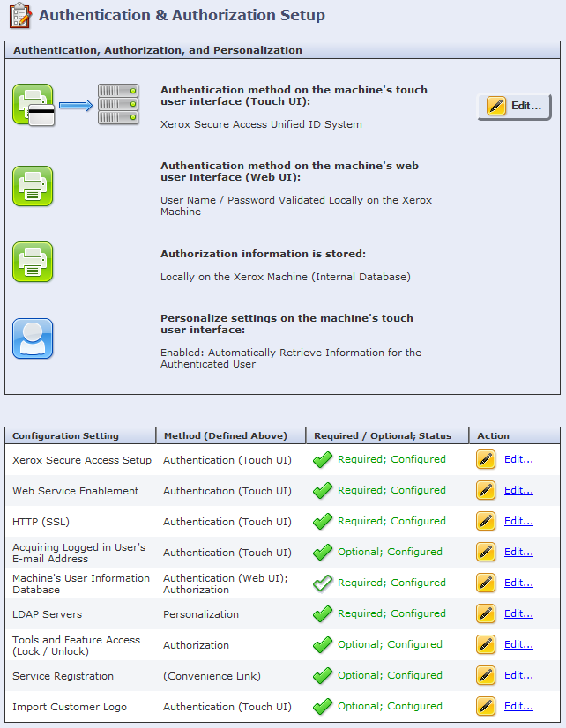Click pencil icon for Xerox Secure Access Setup
The height and width of the screenshot is (728, 566).
[x=486, y=459]
